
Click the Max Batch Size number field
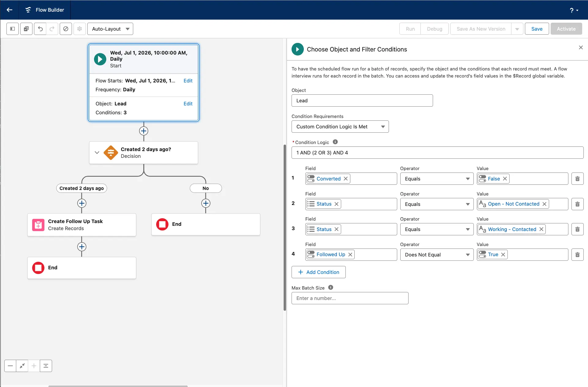click(x=350, y=298)
